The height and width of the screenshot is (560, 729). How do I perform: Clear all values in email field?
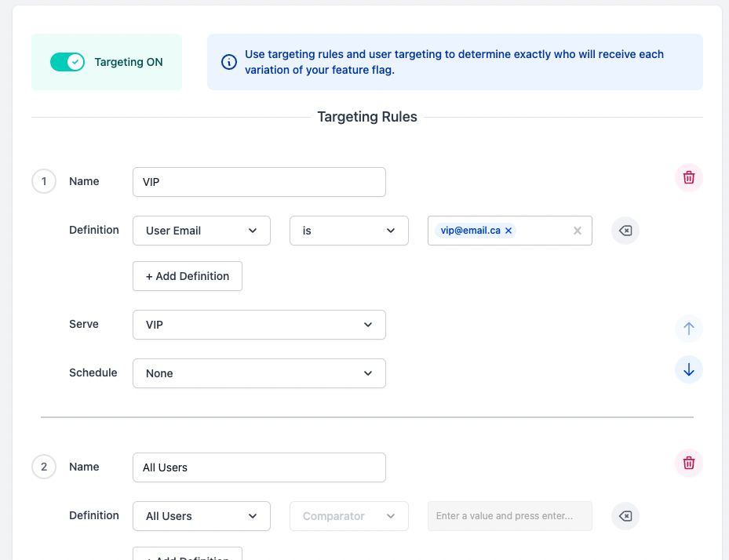click(x=578, y=231)
